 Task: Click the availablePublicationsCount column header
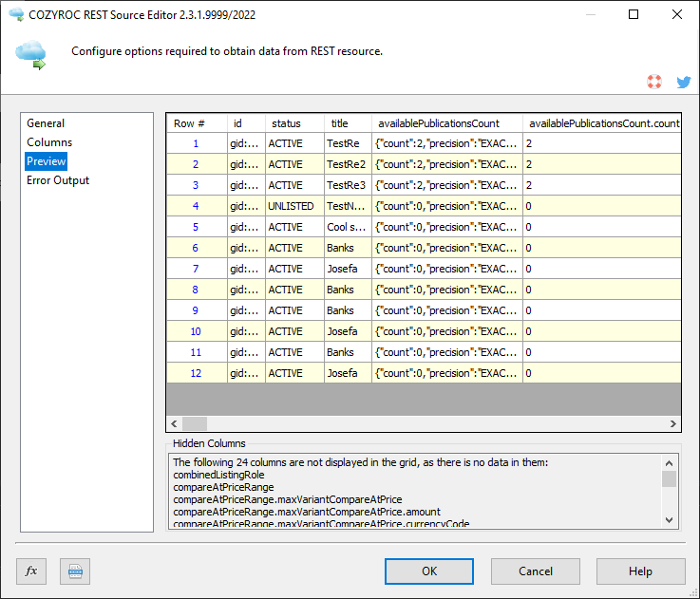(x=438, y=123)
